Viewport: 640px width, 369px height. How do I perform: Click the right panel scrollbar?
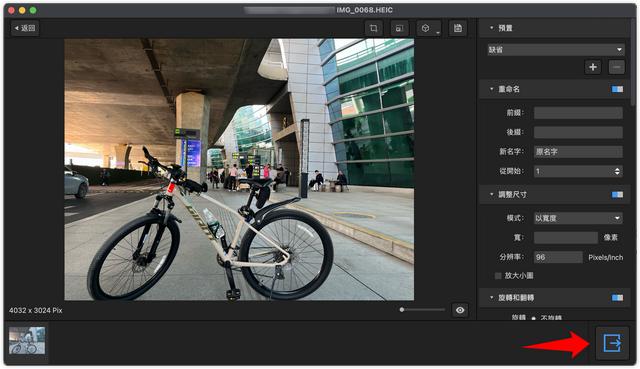pos(633,61)
